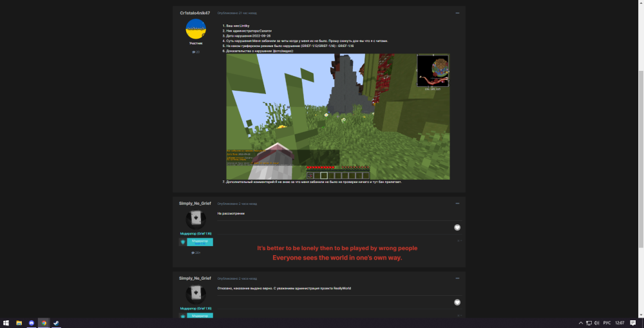Click Cr1stalo4nik47's Ukrainian flag avatar
The height and width of the screenshot is (328, 644).
196,29
